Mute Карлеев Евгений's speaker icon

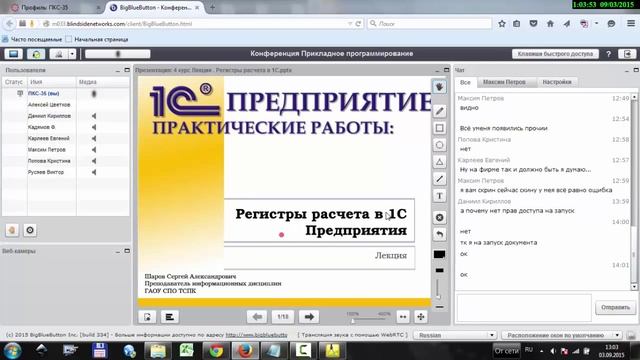[94, 138]
